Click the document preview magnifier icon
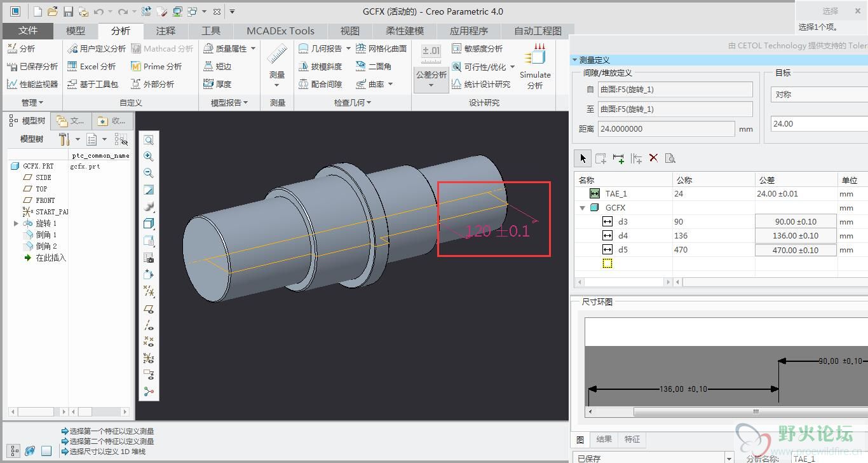 pos(670,158)
